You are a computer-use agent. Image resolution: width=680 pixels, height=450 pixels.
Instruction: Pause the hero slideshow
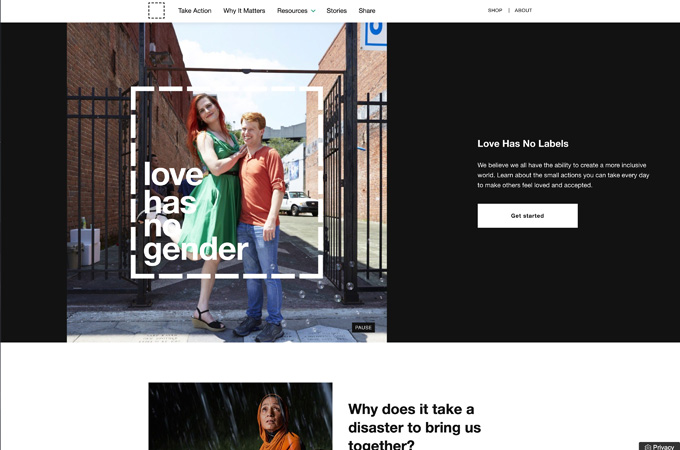(363, 327)
